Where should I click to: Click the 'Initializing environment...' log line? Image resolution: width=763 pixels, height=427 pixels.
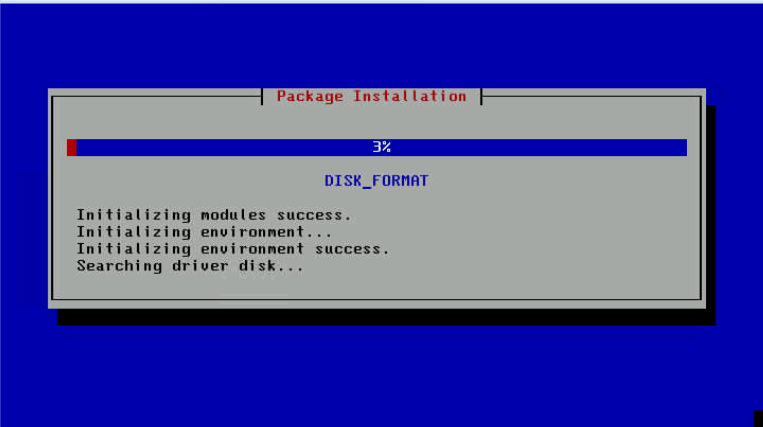(204, 231)
